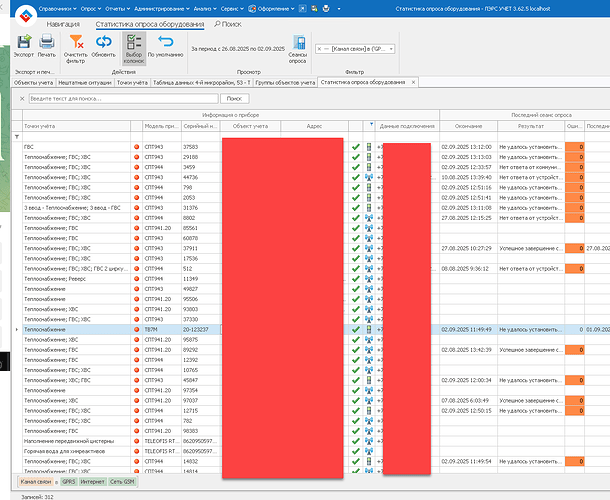
Task: Open the Администрирование menu
Action: point(162,9)
